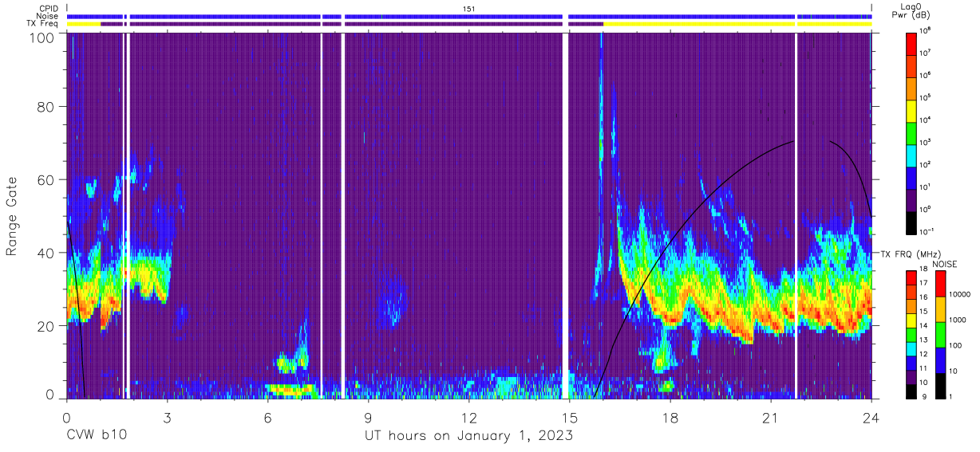
Task: Click the 'Range Gate' y-axis label
Action: coord(12,216)
